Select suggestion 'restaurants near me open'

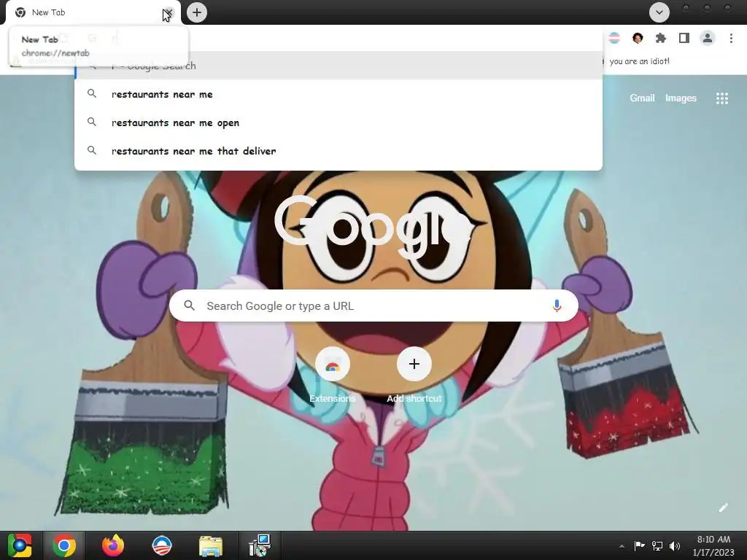pyautogui.click(x=338, y=122)
